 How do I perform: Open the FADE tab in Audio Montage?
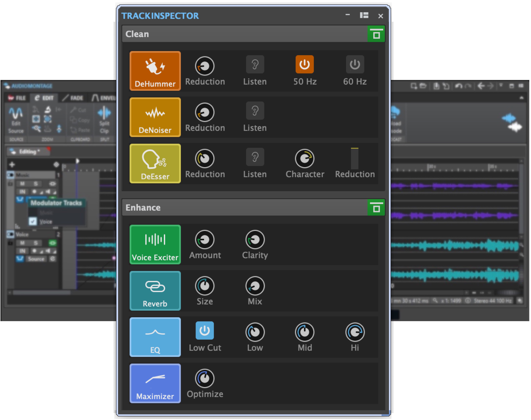click(x=73, y=98)
